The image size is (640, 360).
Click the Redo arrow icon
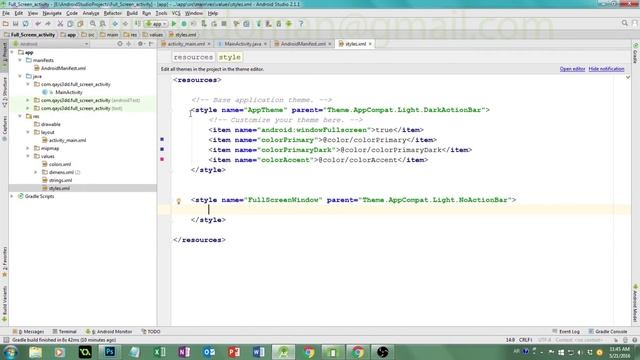click(47, 24)
